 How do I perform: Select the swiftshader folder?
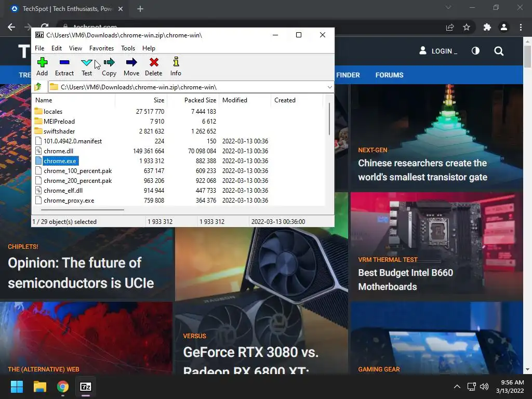pos(59,131)
